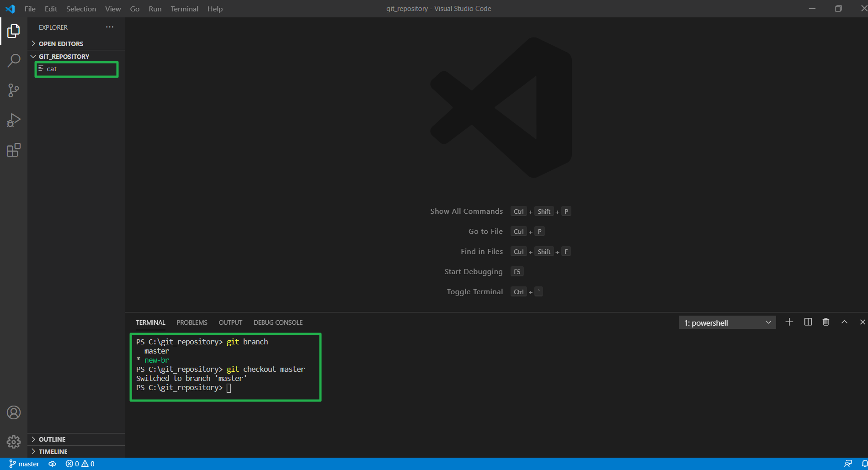Viewport: 868px width, 470px height.
Task: Open the Help menu
Action: (x=215, y=9)
